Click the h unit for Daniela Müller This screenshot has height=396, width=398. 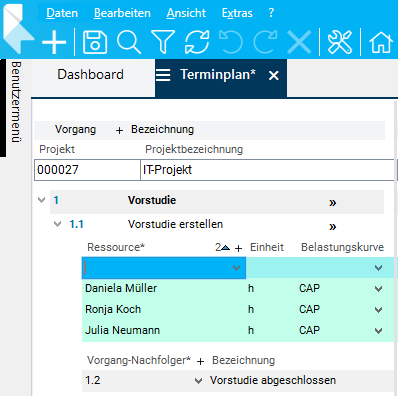click(x=251, y=288)
